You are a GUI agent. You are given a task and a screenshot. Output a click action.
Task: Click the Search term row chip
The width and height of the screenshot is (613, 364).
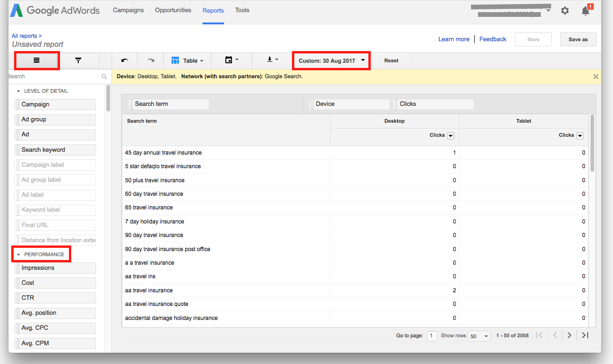[x=169, y=104]
